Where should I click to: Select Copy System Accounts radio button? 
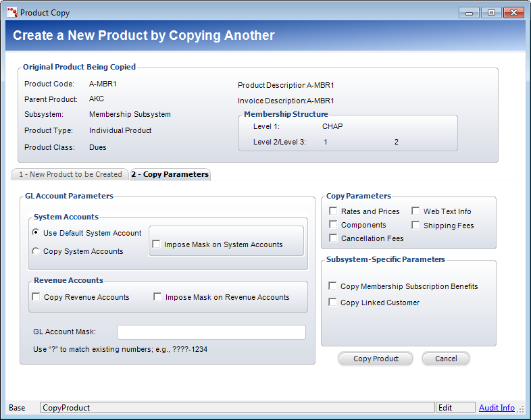coord(36,251)
